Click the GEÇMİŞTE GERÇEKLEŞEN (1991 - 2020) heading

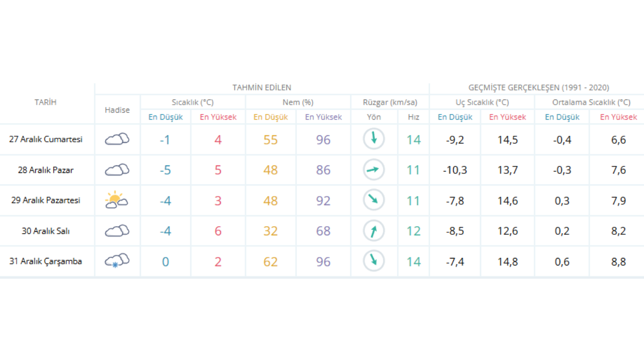tap(538, 87)
